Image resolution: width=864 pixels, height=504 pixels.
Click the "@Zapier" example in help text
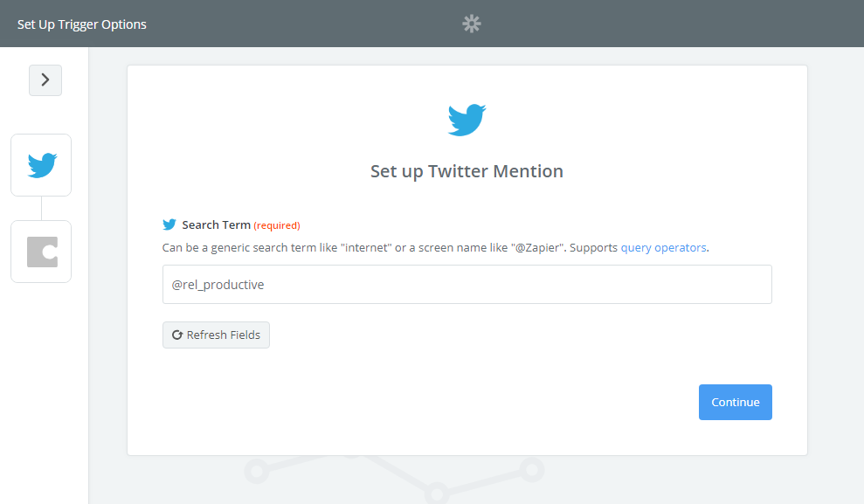[x=536, y=247]
